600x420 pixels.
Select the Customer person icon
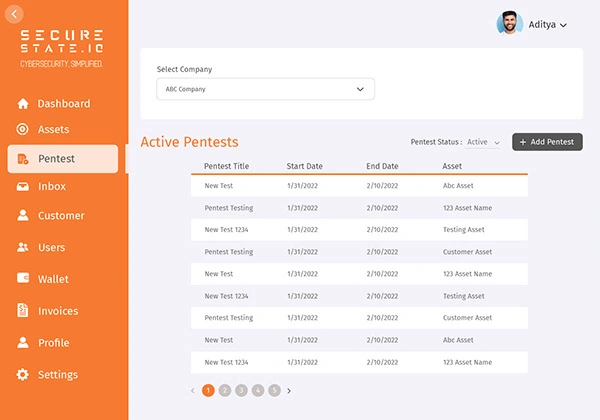(23, 215)
